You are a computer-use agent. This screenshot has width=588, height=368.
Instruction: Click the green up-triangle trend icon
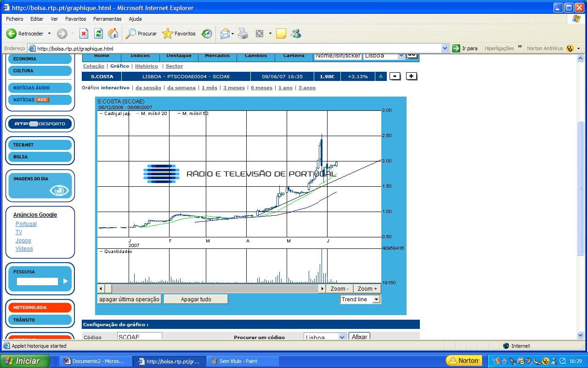click(x=380, y=76)
